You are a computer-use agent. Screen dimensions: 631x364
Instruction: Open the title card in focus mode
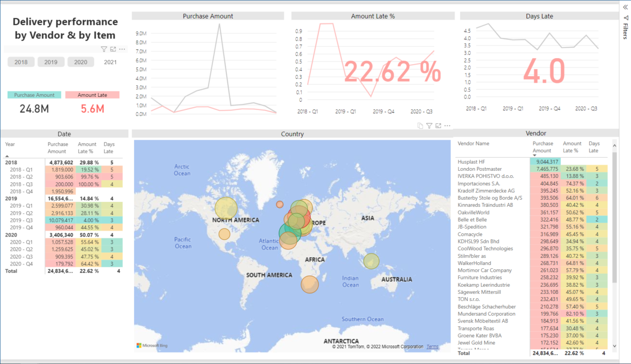click(x=113, y=49)
